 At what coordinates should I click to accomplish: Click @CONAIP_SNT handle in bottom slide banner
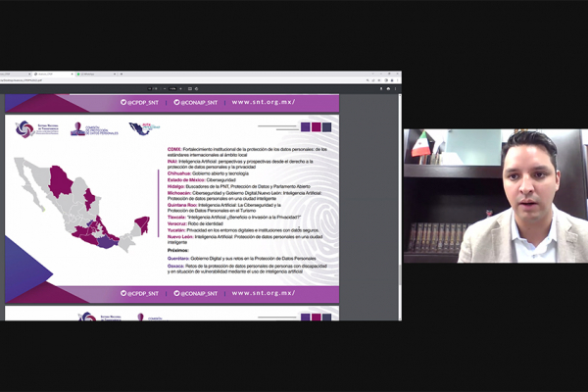pyautogui.click(x=196, y=293)
